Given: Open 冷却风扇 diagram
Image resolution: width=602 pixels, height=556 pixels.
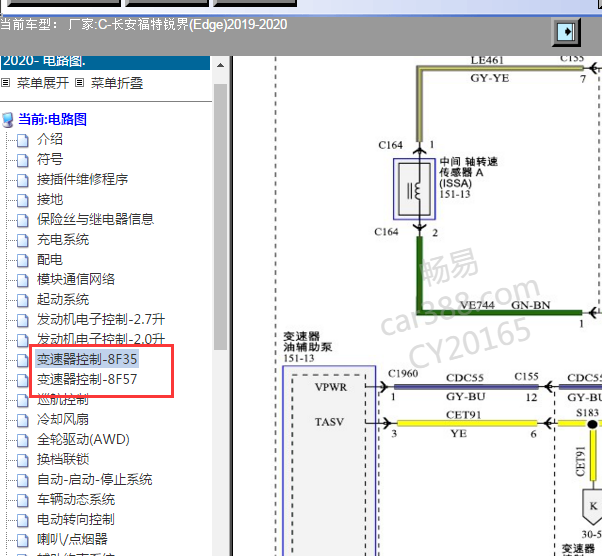Looking at the screenshot, I should click(x=63, y=419).
